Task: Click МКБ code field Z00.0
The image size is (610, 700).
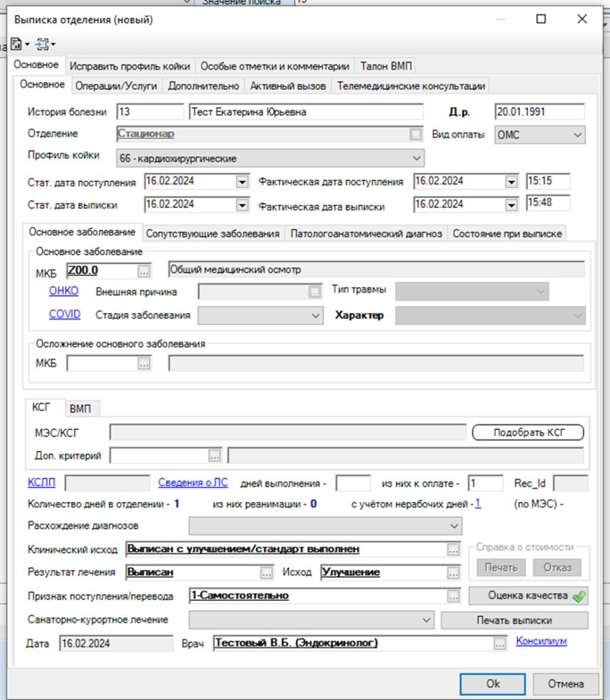Action: tap(102, 271)
